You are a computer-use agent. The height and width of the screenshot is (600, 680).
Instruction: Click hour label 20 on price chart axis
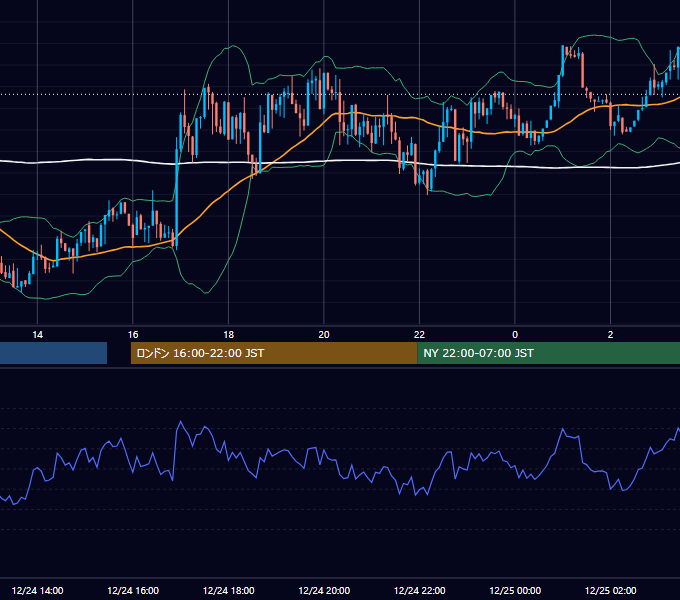(324, 335)
